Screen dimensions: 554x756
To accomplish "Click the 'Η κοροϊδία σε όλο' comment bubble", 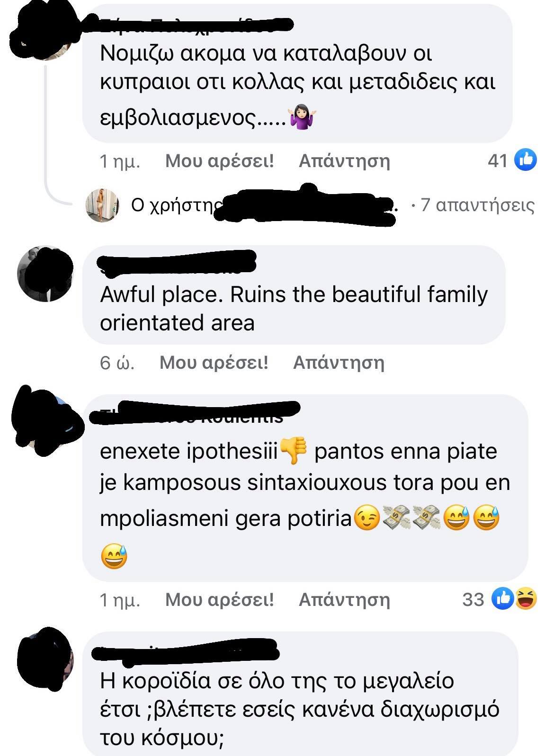I will click(300, 694).
